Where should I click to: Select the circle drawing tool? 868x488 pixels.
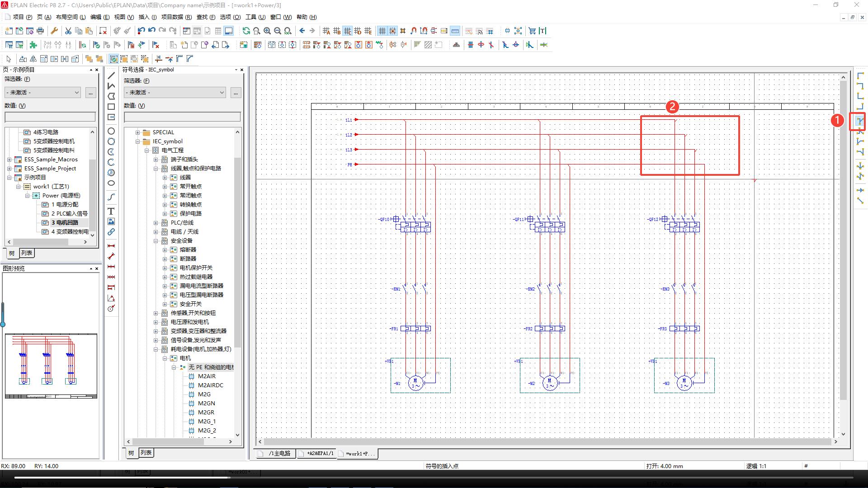pyautogui.click(x=111, y=131)
